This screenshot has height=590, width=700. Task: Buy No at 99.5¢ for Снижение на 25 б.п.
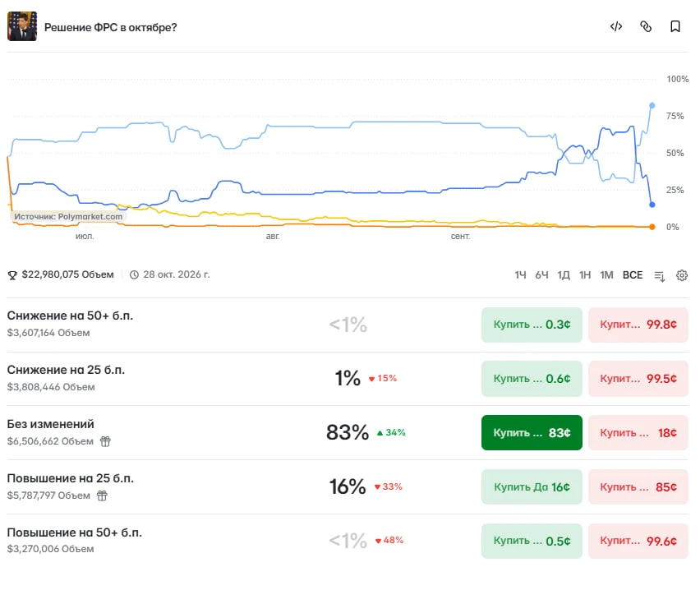[x=638, y=379]
